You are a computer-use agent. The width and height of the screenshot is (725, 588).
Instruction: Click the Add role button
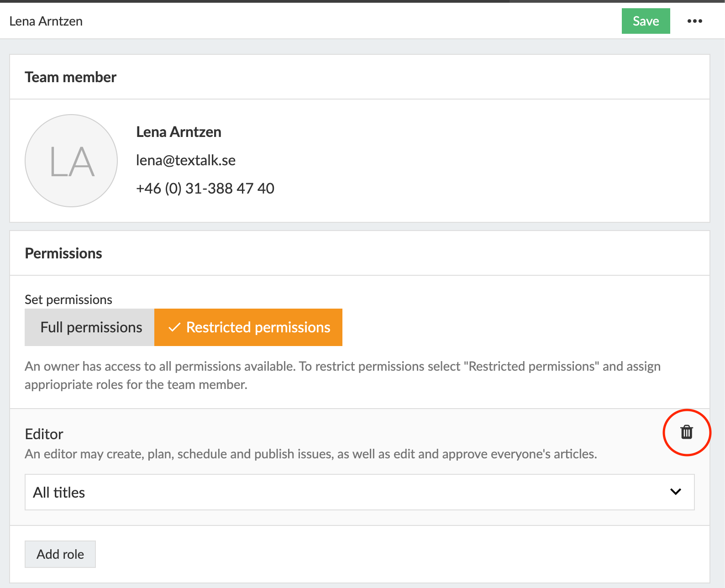coord(60,554)
